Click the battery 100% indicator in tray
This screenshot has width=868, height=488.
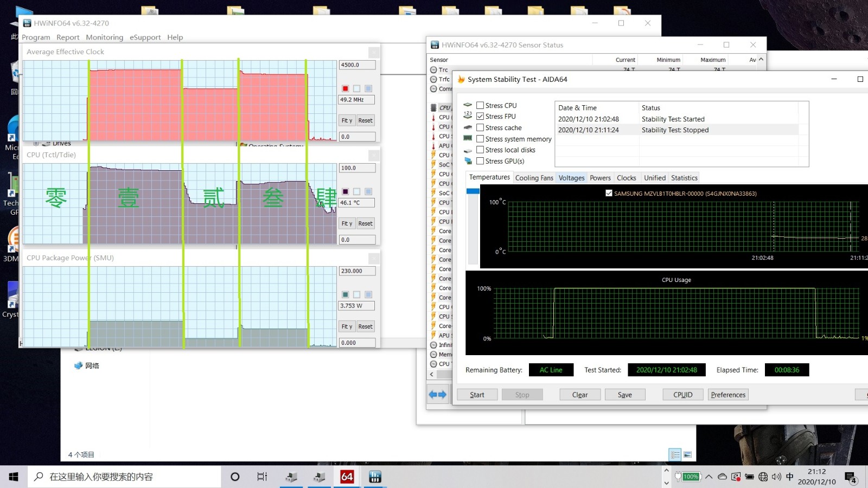[688, 477]
